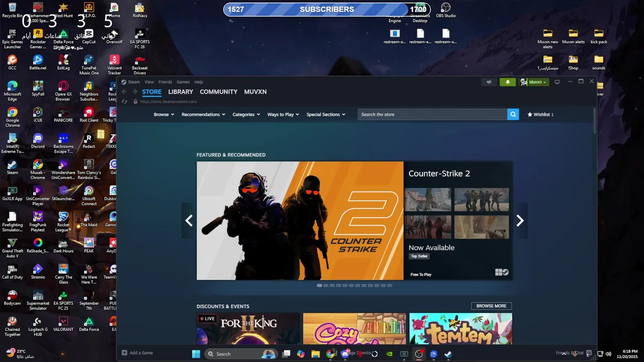
Task: Open the Friends menu in Steam
Action: point(165,82)
